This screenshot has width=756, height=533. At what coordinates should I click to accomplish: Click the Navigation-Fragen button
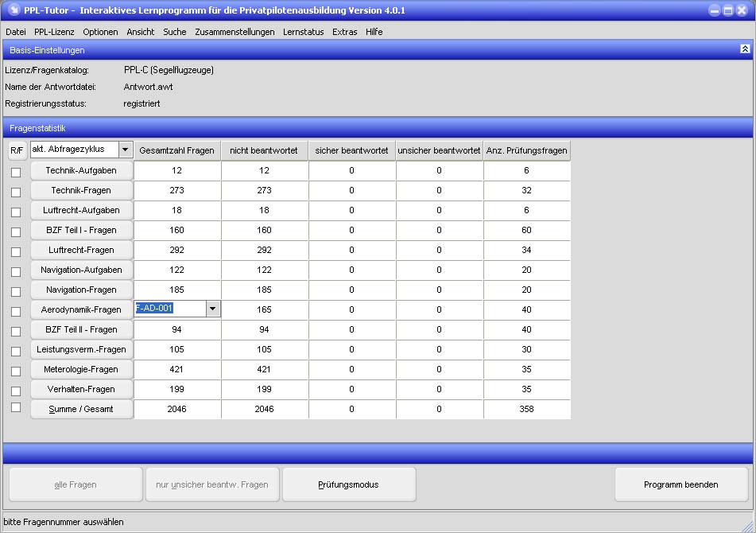(81, 290)
